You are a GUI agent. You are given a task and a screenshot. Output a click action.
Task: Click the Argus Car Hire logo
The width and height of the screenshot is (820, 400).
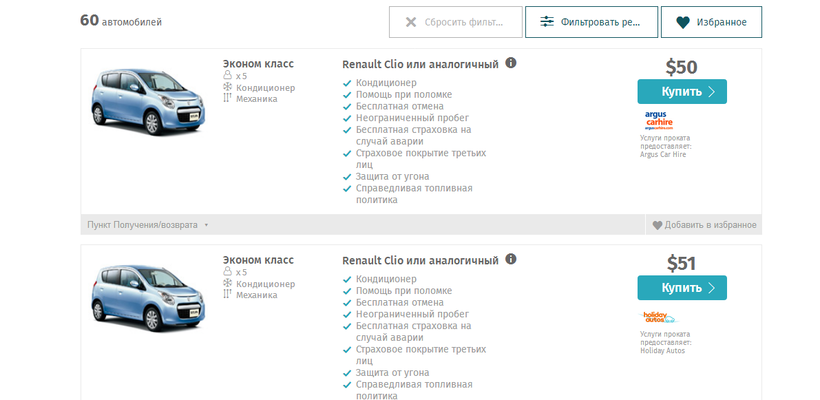[x=659, y=121]
